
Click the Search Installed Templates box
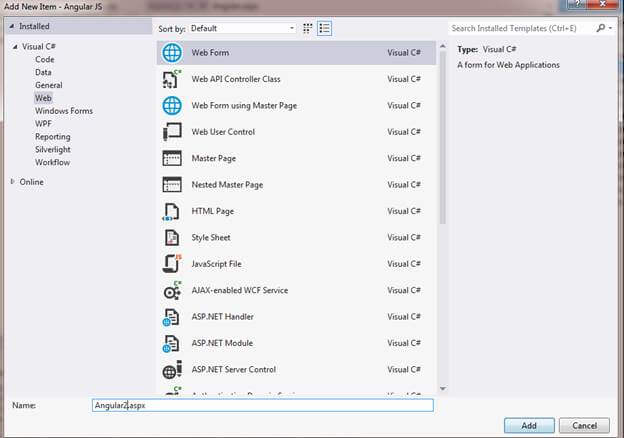tap(521, 28)
